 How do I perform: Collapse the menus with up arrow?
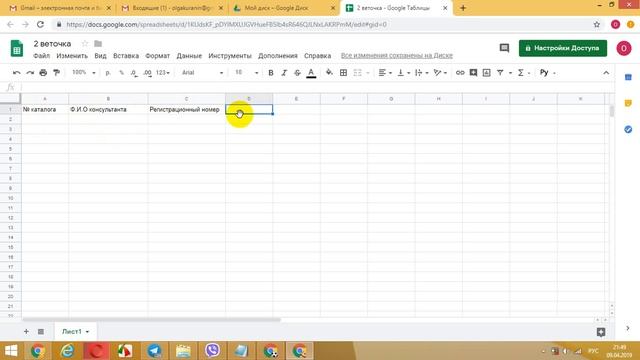pyautogui.click(x=606, y=73)
